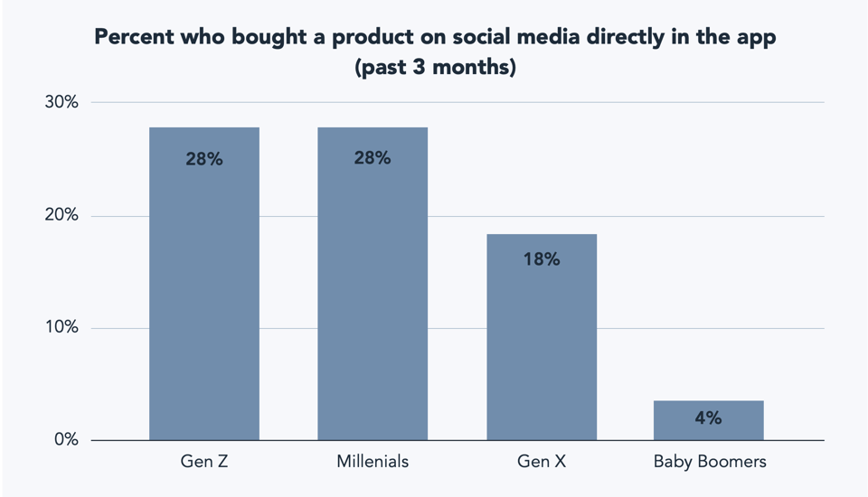Image resolution: width=868 pixels, height=497 pixels.
Task: Click the Gen Z x-axis label
Action: [204, 462]
